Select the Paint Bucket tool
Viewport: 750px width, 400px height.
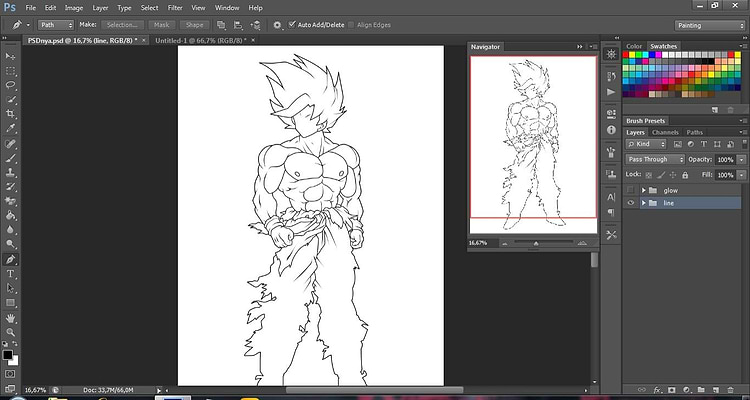coord(10,215)
